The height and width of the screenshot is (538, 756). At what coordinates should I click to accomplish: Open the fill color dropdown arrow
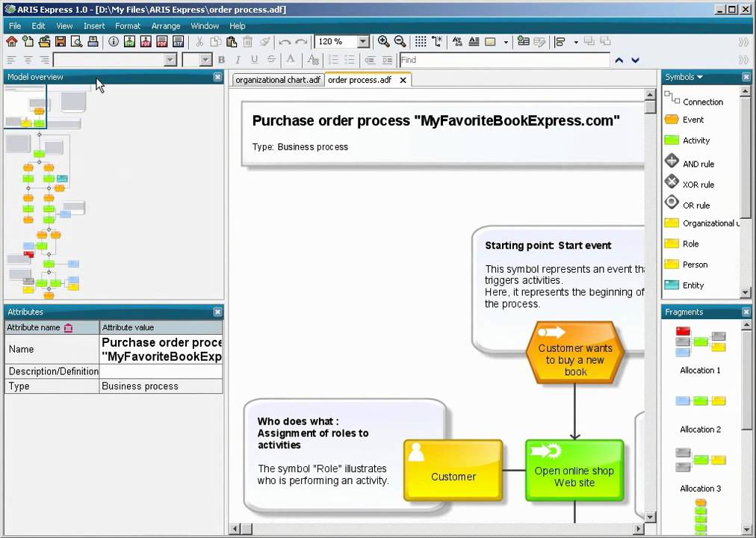coord(506,42)
